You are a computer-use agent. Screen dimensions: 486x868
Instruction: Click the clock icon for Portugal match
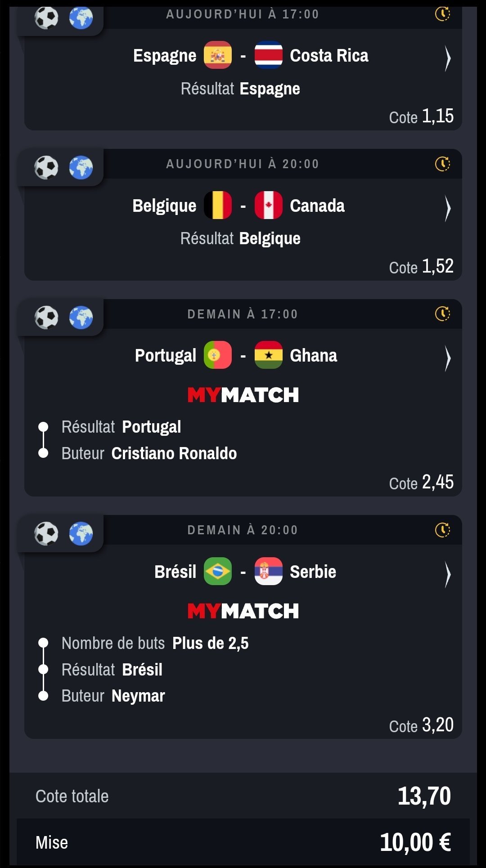[442, 313]
